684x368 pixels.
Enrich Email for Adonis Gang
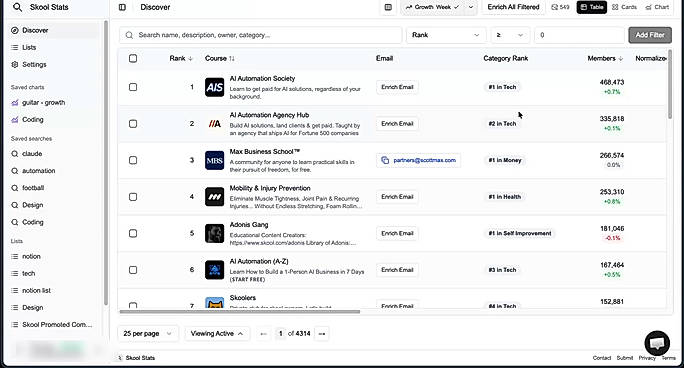[x=397, y=234]
